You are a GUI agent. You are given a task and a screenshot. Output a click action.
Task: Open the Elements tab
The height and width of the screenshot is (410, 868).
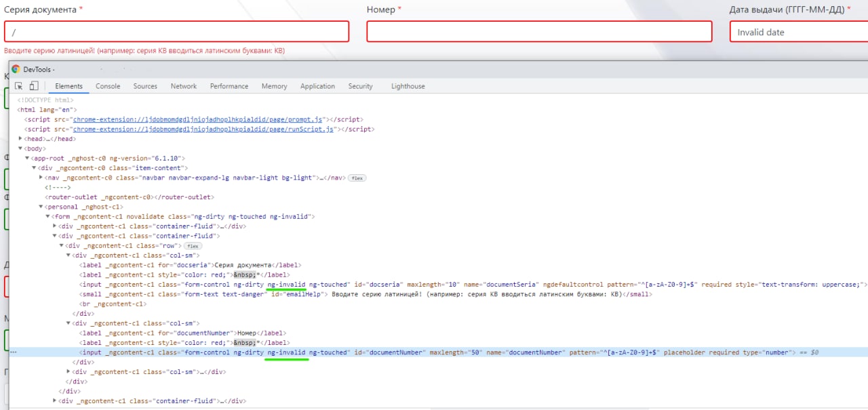[69, 86]
